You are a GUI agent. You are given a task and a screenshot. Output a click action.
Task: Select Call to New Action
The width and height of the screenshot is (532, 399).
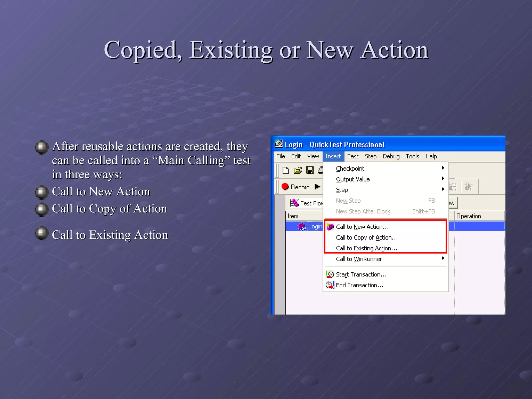tap(386, 227)
